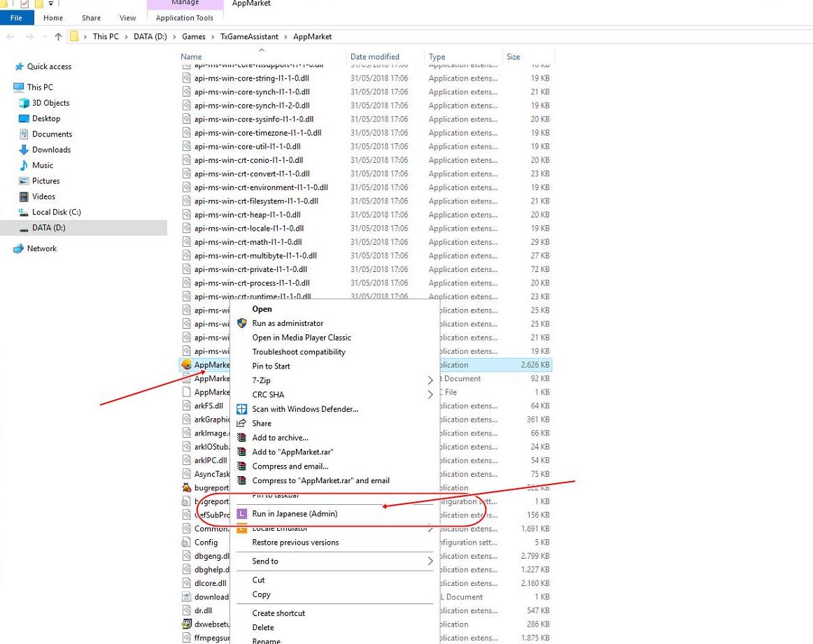Click the Desktop folder icon in sidebar

click(24, 118)
